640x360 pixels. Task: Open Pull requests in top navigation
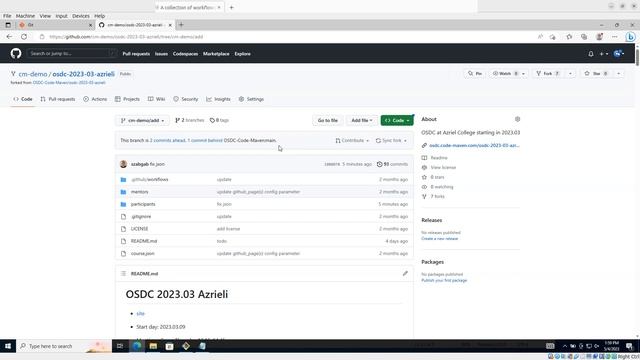[x=136, y=54]
